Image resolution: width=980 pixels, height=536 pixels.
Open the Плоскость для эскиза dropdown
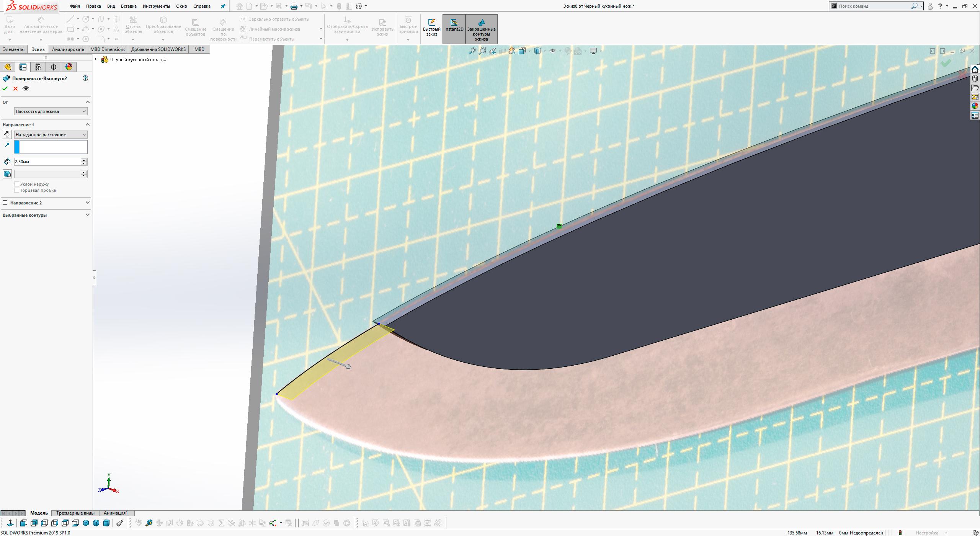click(84, 111)
